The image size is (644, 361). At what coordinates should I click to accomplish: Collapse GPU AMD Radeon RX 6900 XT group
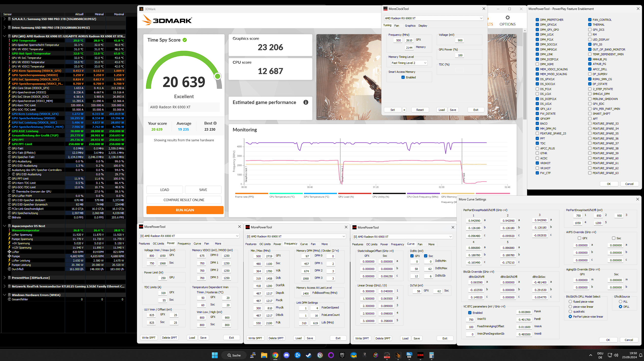(5, 36)
